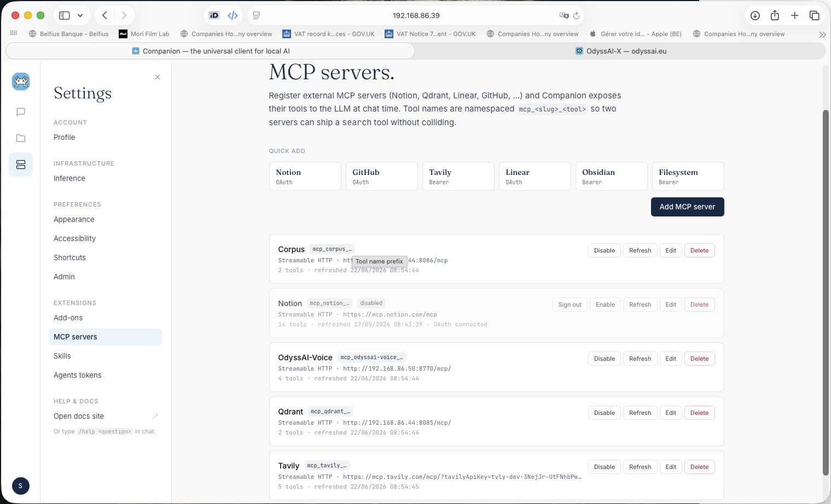The image size is (831, 504).
Task: Open a new tab
Action: click(x=795, y=15)
